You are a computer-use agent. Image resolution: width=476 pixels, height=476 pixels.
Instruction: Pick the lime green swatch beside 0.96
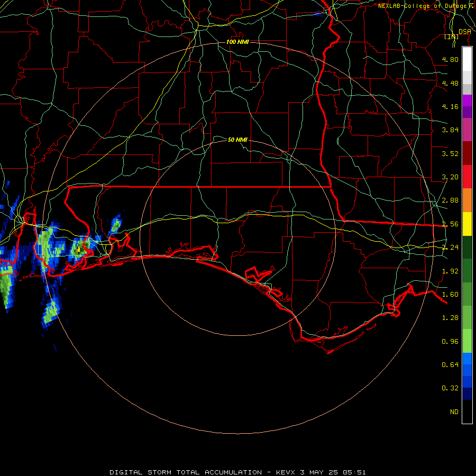467,341
